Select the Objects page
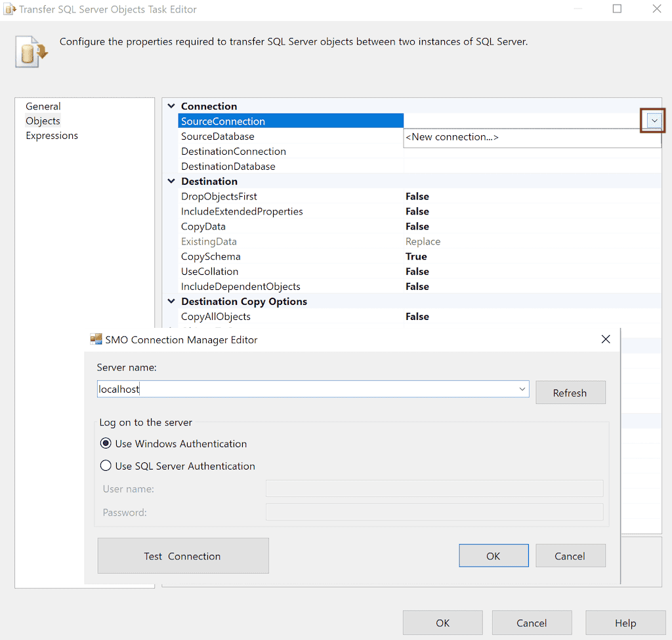Image resolution: width=672 pixels, height=640 pixels. [x=43, y=121]
